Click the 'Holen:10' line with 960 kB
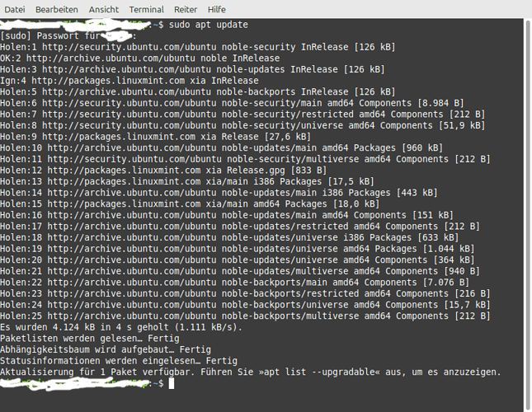Image resolution: width=532 pixels, height=412 pixels. pos(222,147)
